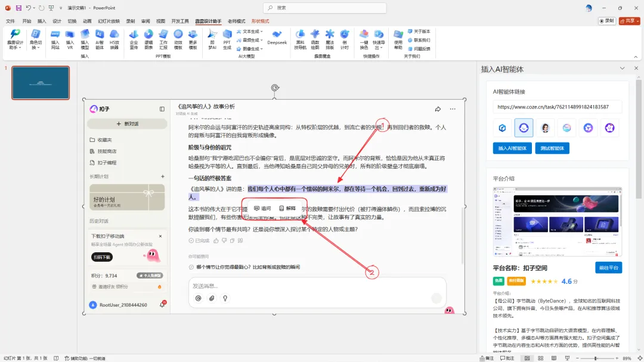Click the notification bell next to RootUser
The image size is (644, 362).
tap(162, 305)
